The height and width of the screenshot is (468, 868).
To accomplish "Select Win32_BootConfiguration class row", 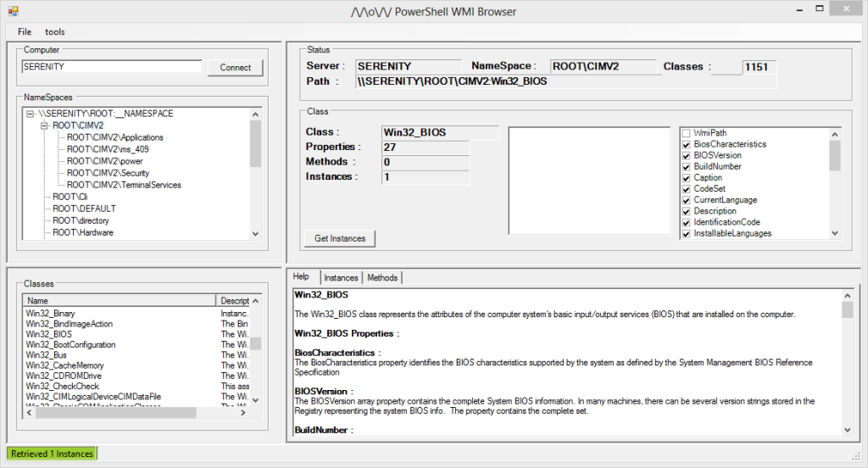I will pyautogui.click(x=71, y=345).
